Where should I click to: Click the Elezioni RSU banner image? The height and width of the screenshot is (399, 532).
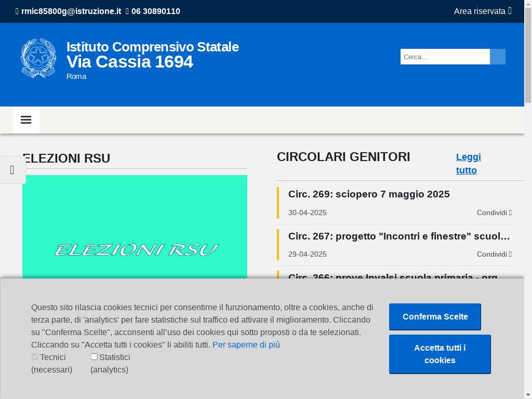(x=135, y=227)
